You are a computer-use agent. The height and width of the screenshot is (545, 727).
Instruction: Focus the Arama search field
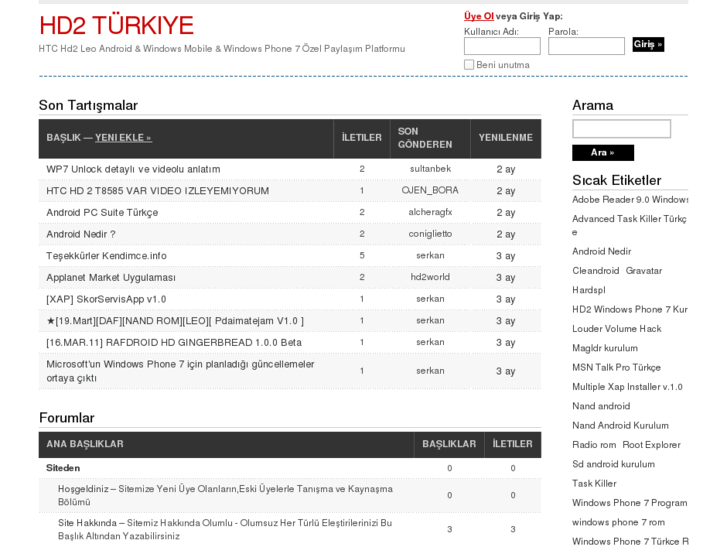coord(621,128)
